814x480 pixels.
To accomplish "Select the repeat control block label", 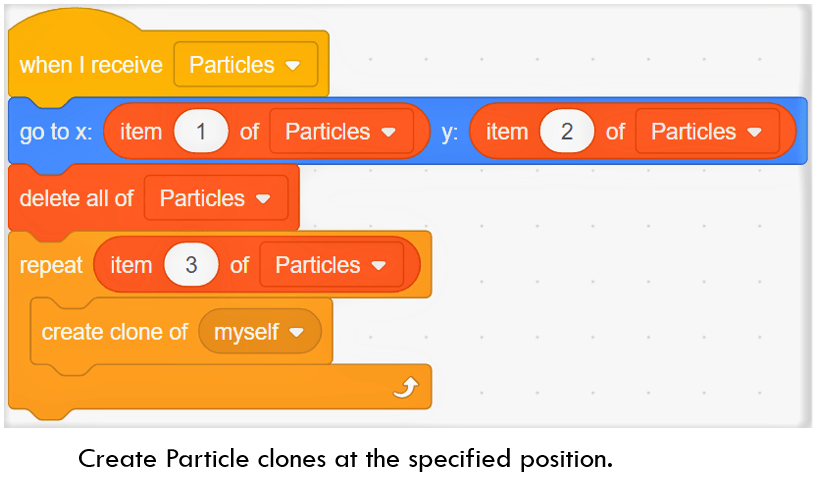I will click(51, 265).
